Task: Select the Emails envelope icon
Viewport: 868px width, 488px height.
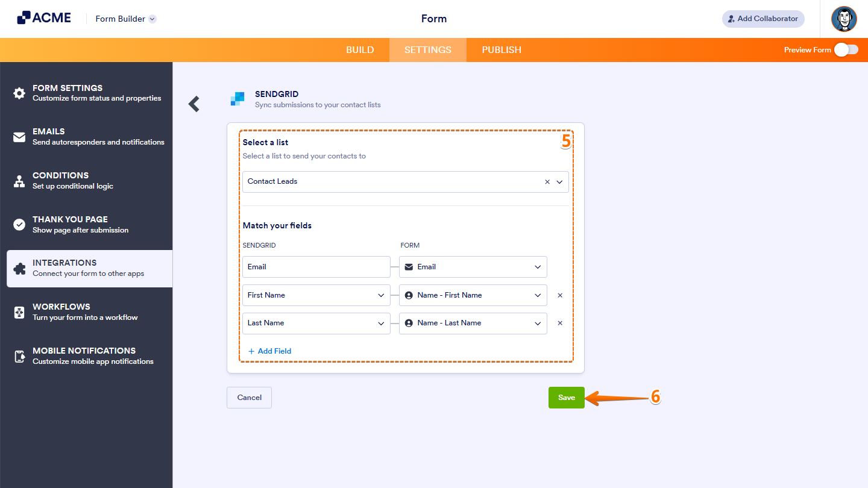Action: [x=19, y=136]
